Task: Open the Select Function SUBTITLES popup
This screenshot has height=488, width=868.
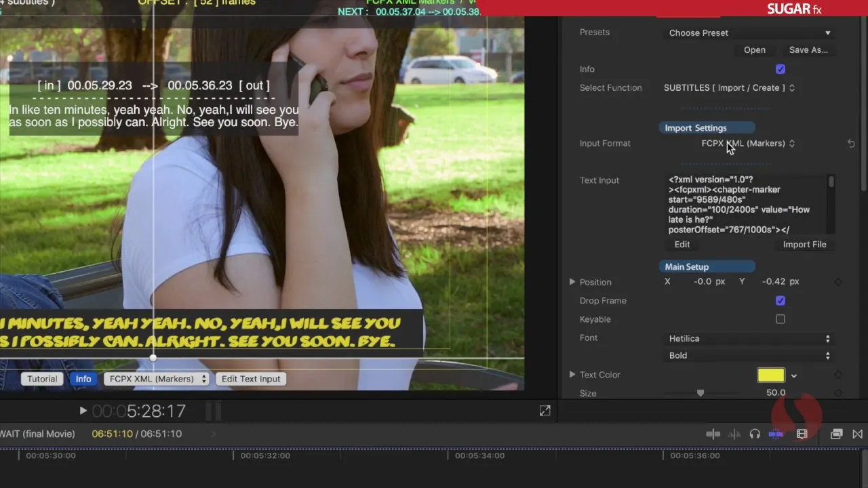Action: point(729,87)
